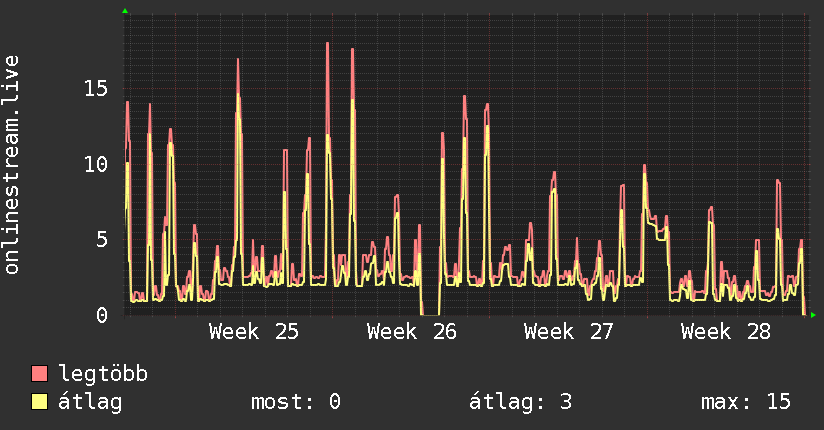
Task: Click y-axis tick label 5
Action: tap(102, 240)
